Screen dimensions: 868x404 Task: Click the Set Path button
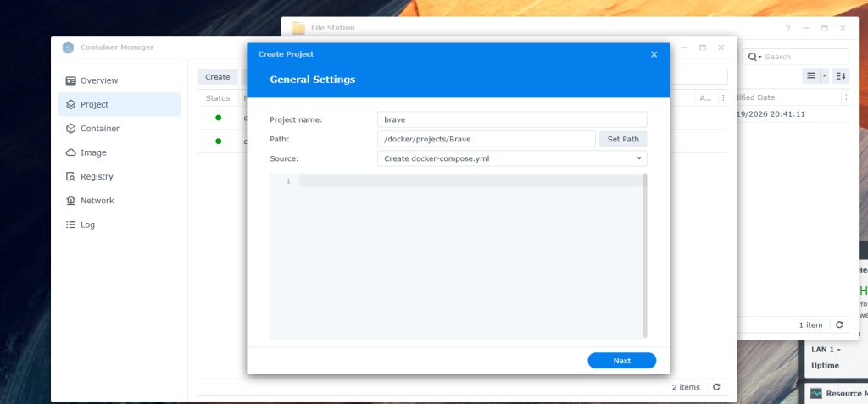click(x=623, y=139)
